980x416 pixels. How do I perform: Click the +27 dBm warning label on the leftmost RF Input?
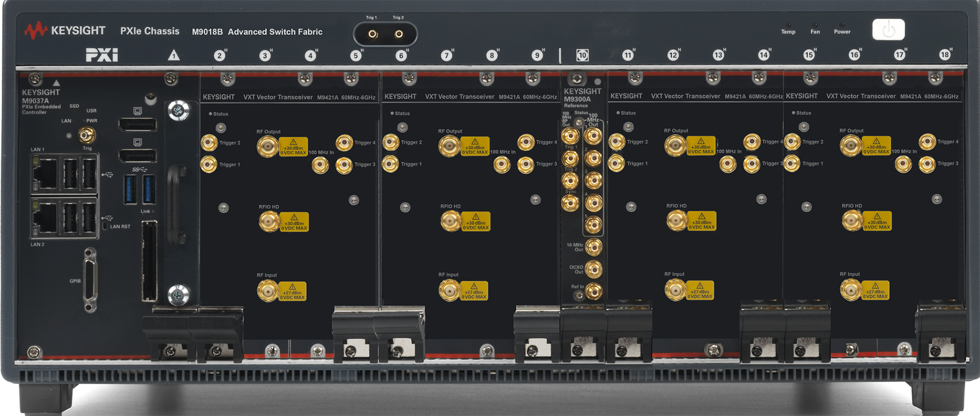(293, 291)
